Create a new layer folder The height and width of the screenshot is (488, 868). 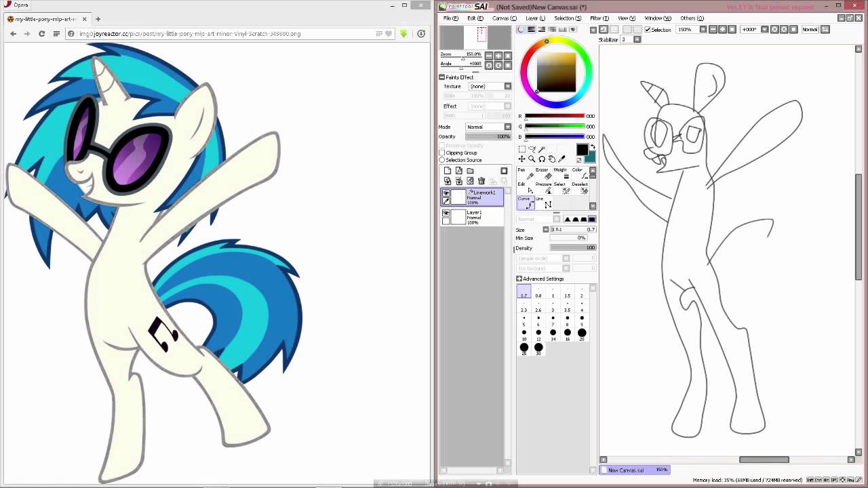point(470,171)
